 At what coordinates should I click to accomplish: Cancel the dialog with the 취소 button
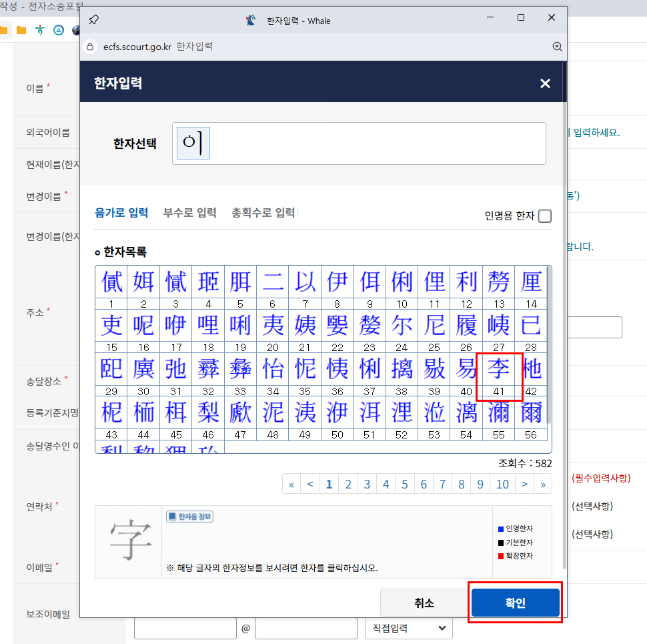pyautogui.click(x=424, y=602)
